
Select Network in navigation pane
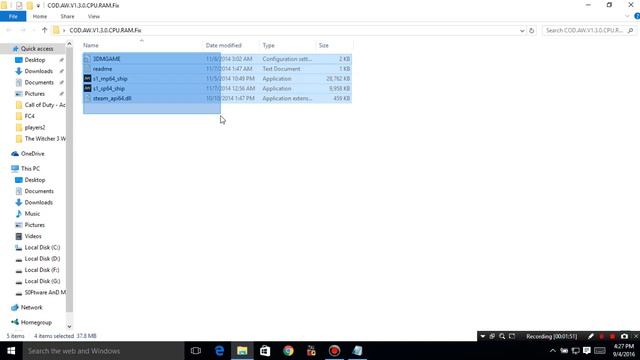31,307
